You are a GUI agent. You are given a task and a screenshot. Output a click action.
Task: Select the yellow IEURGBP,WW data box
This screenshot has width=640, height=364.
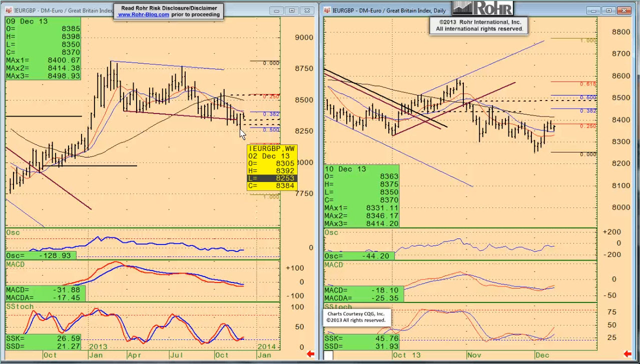272,167
